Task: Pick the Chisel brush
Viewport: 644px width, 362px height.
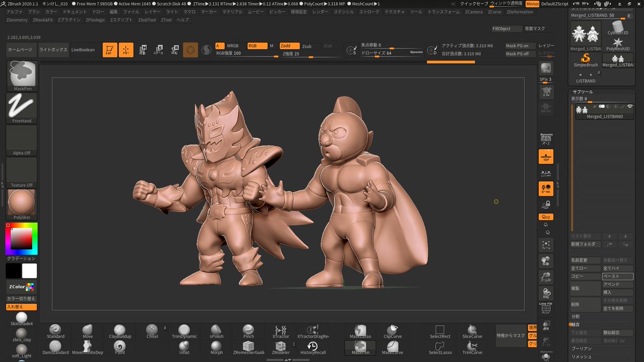Action: point(152,331)
